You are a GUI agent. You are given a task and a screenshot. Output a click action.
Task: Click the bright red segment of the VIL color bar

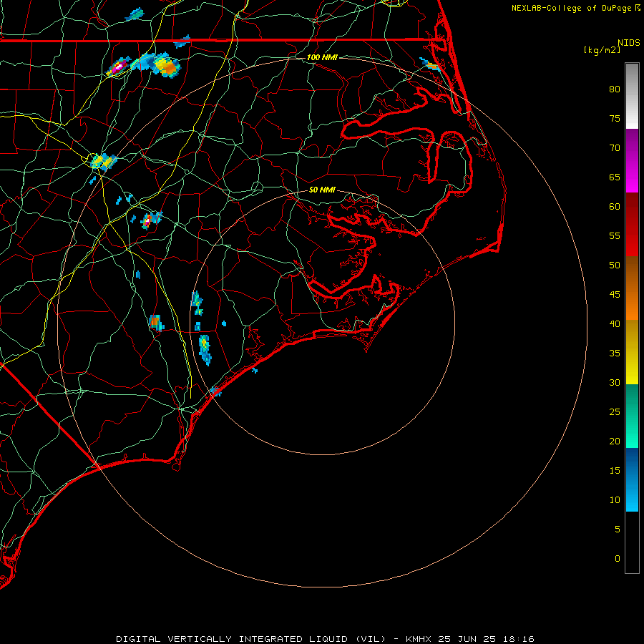click(x=632, y=224)
